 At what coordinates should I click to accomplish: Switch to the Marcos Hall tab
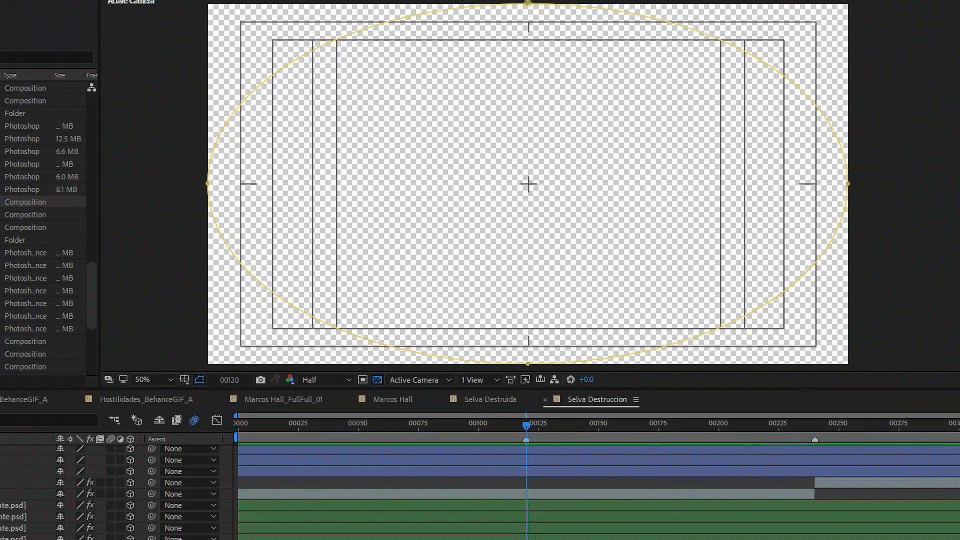(x=393, y=399)
